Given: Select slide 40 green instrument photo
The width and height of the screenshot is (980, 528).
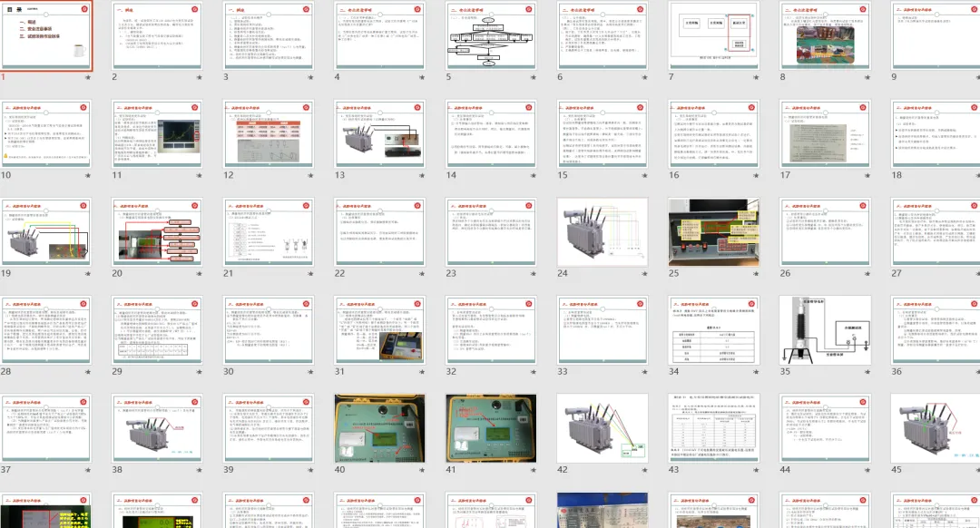Looking at the screenshot, I should [x=380, y=428].
